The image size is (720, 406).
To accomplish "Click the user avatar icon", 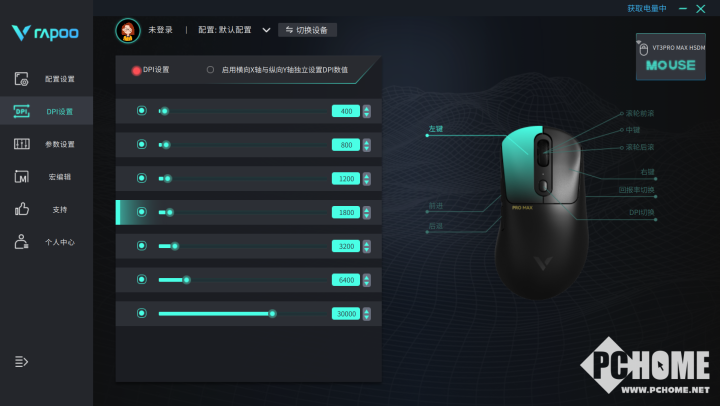I will [128, 30].
